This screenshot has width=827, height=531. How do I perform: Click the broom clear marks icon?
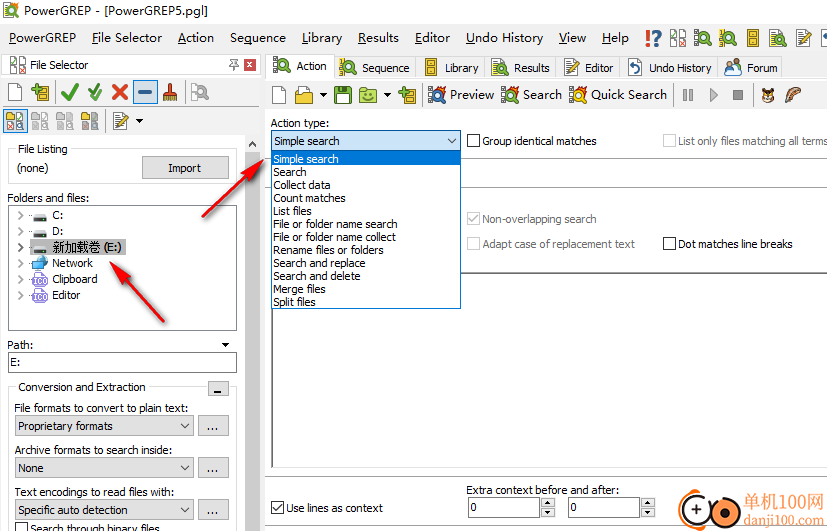[x=170, y=92]
